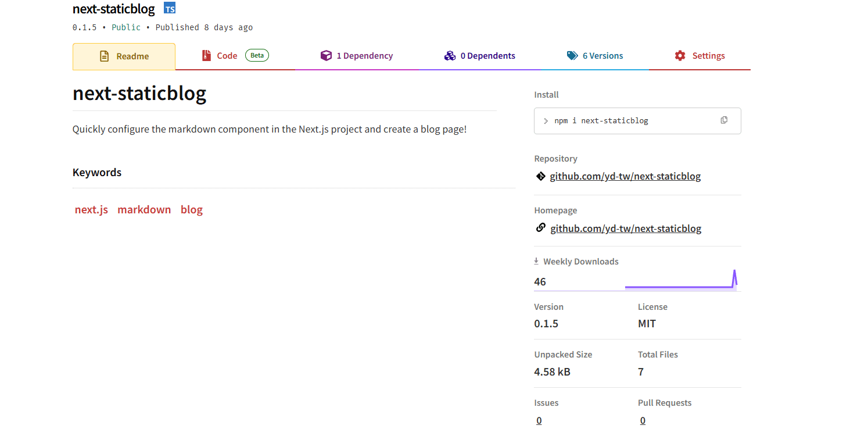The height and width of the screenshot is (436, 868).
Task: Click the Readme document icon
Action: pyautogui.click(x=105, y=56)
